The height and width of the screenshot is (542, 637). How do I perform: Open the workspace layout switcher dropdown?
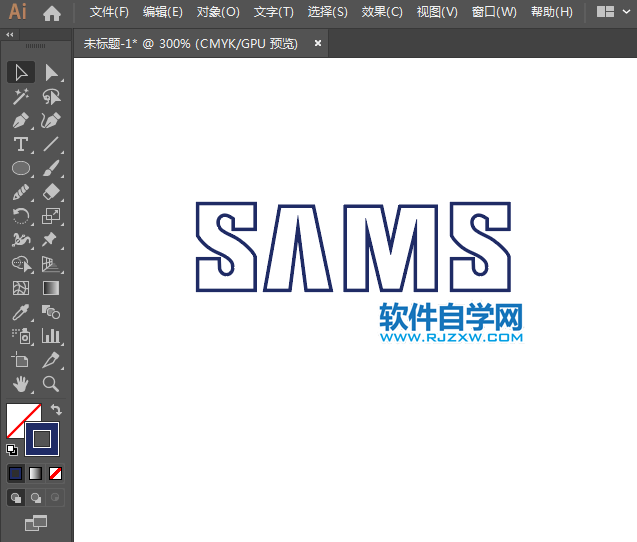click(613, 12)
